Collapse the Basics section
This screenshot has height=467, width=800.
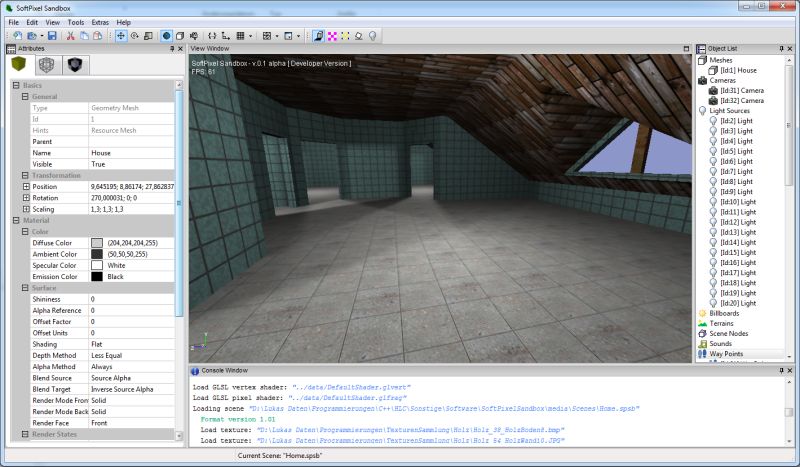coord(16,85)
